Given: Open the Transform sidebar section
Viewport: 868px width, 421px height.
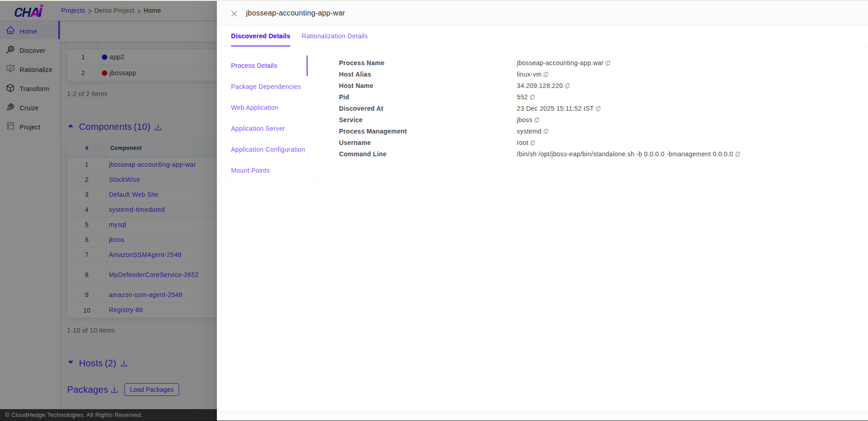Looking at the screenshot, I should tap(30, 88).
